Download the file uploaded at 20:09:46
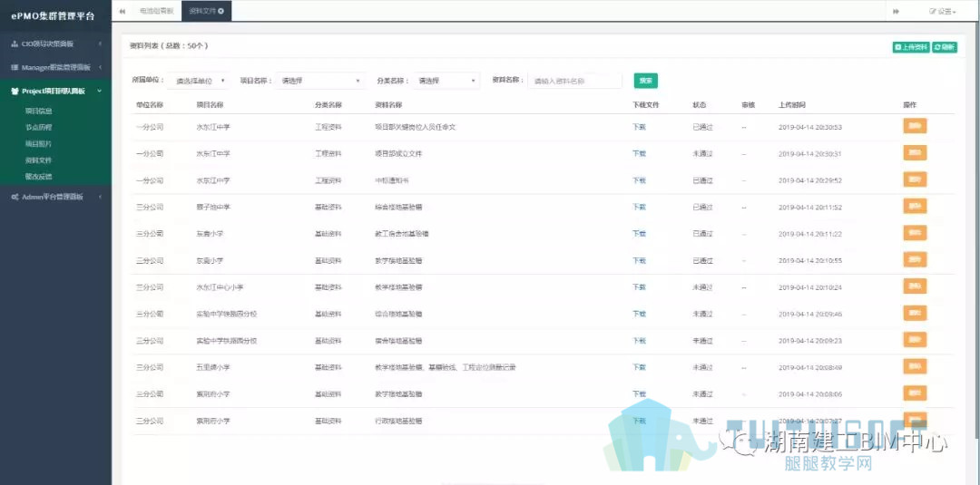 tap(639, 314)
